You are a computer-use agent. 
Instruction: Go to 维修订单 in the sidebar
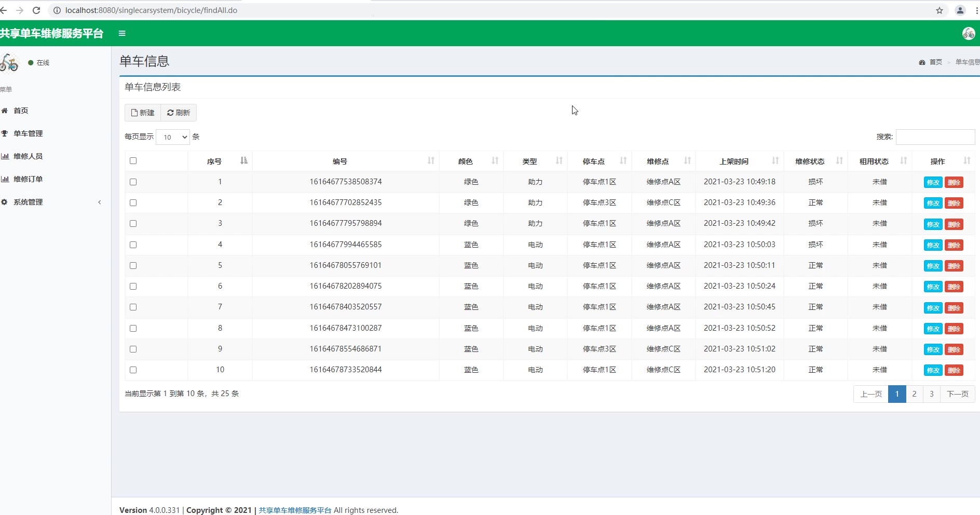(x=29, y=179)
